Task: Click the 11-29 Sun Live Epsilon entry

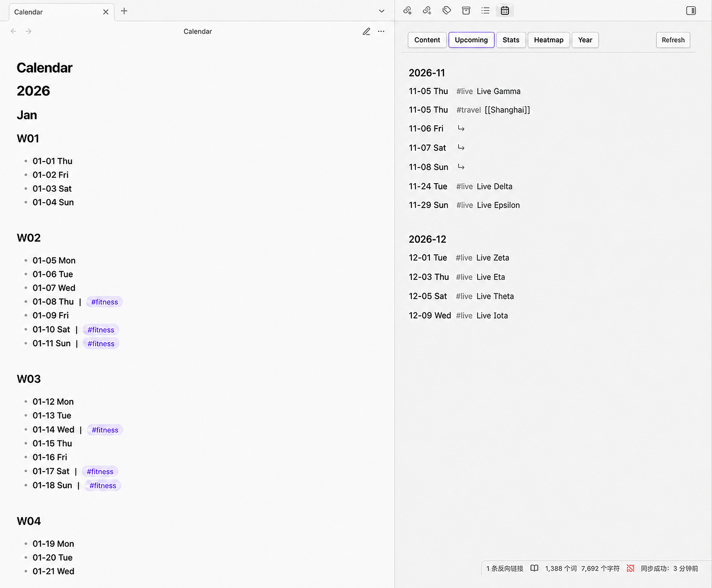Action: pos(464,205)
